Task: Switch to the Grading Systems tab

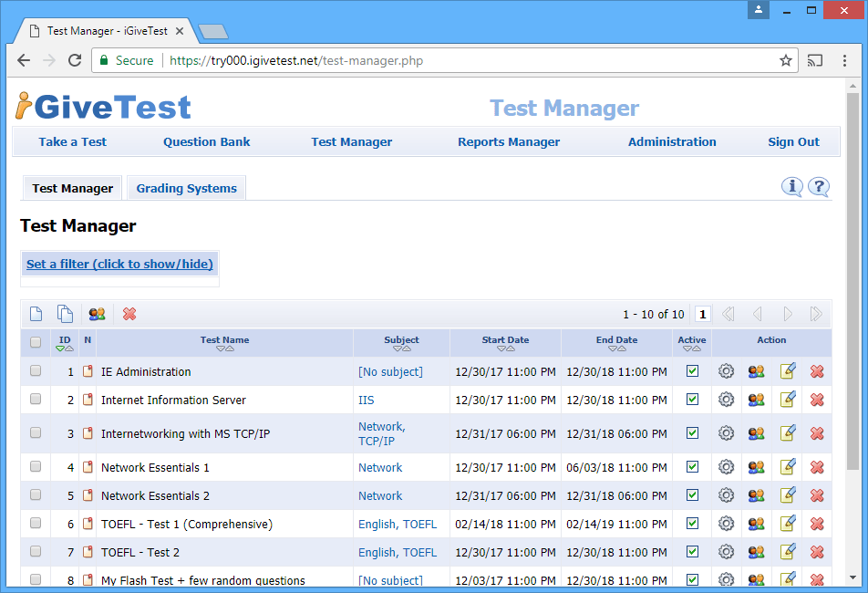Action: (186, 187)
